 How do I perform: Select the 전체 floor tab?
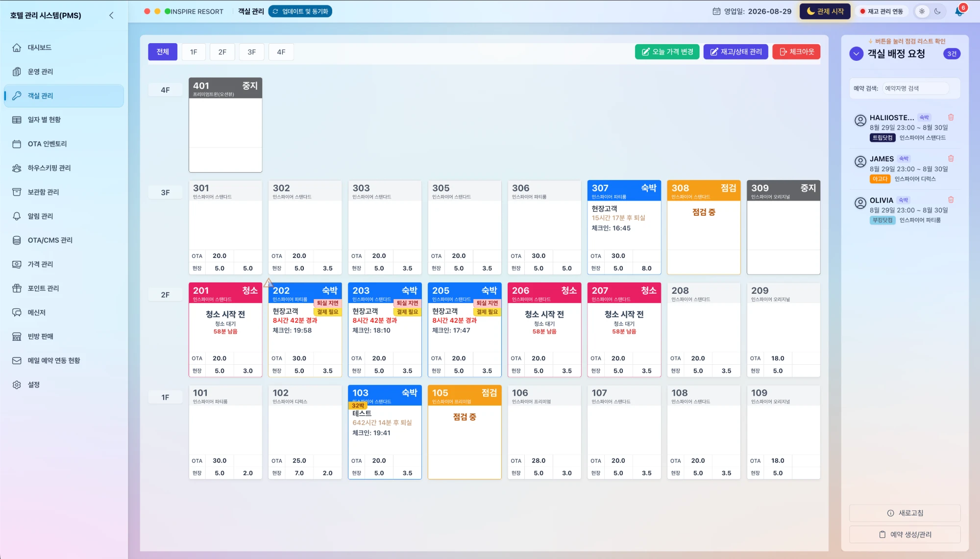163,51
